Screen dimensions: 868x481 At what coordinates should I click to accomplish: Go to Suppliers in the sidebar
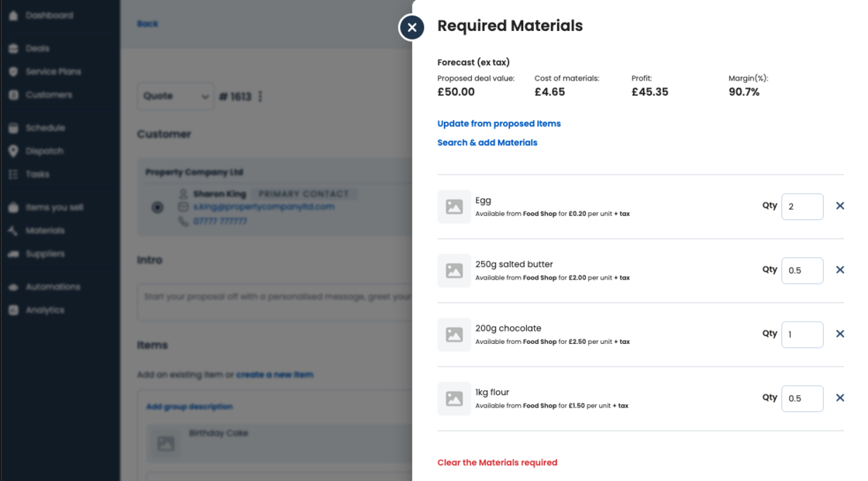44,254
